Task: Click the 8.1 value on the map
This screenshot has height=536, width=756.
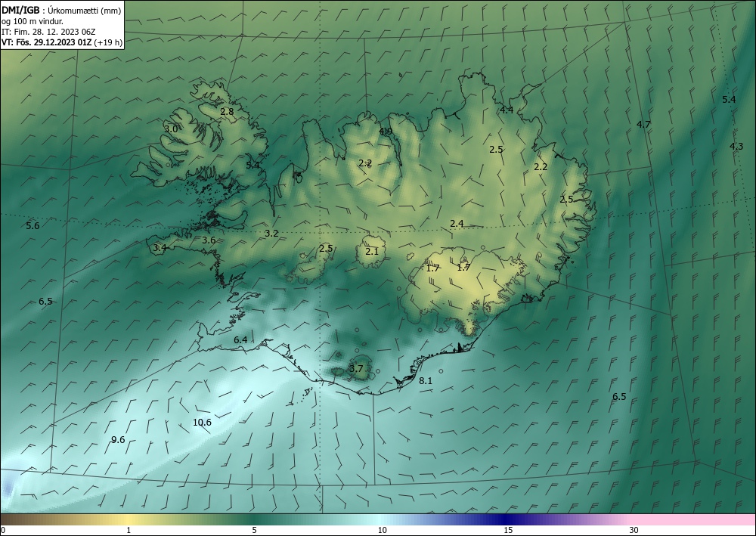Action: (x=425, y=381)
